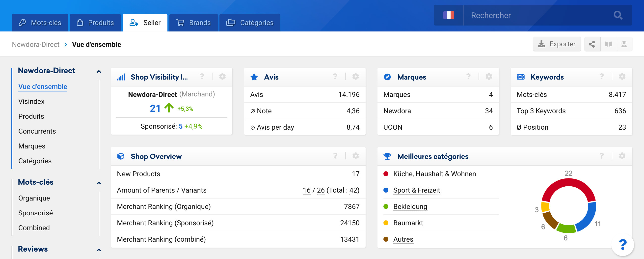Click the New Products value 17

pos(355,174)
